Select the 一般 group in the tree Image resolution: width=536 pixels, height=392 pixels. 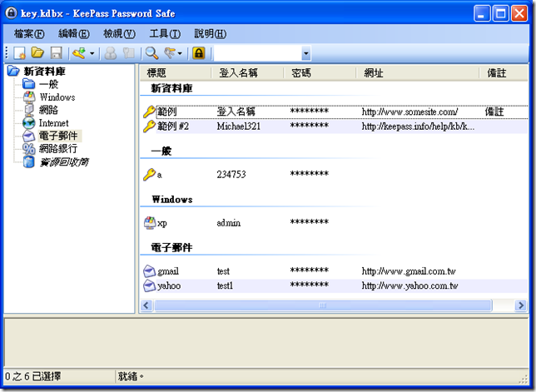48,84
